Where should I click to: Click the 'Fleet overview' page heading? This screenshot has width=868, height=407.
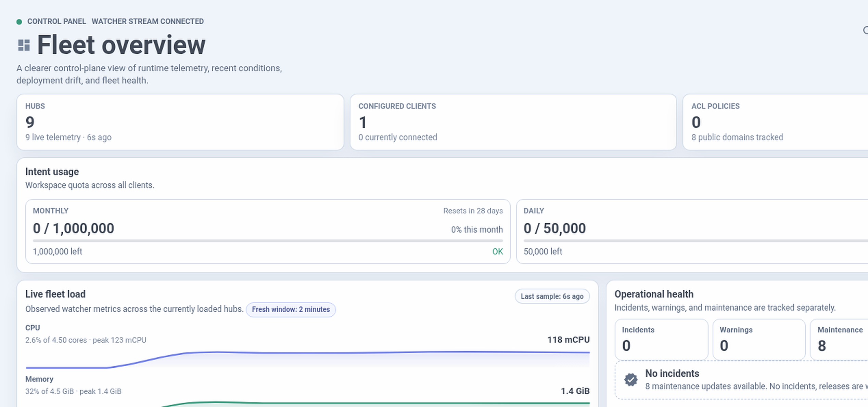121,45
